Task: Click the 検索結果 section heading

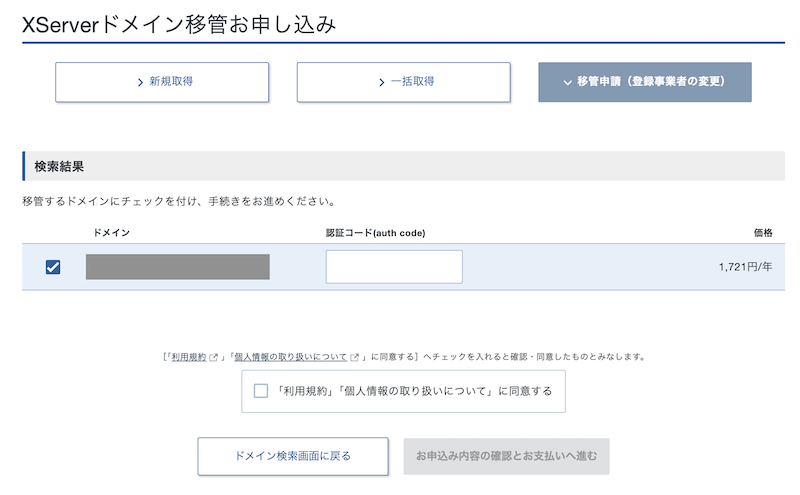Action: 59,166
